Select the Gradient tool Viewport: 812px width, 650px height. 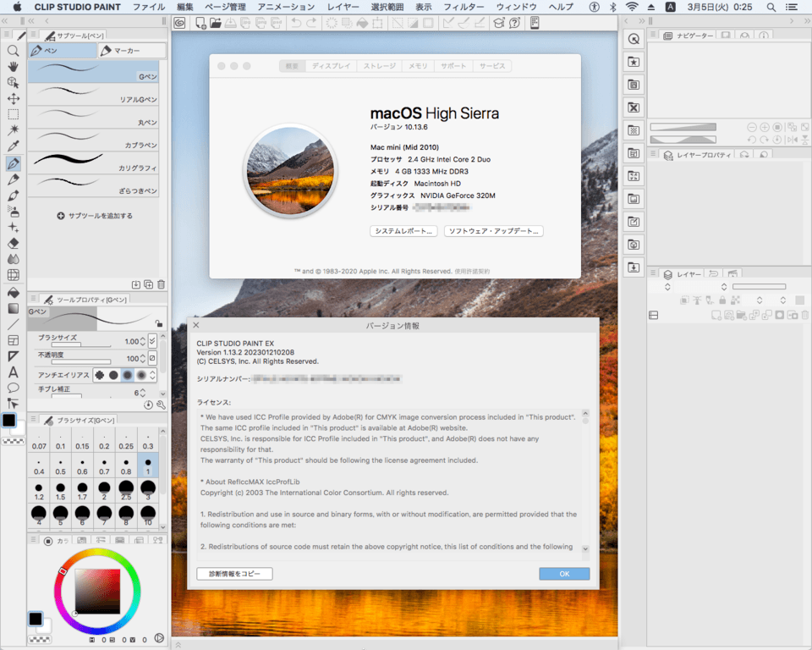click(13, 308)
